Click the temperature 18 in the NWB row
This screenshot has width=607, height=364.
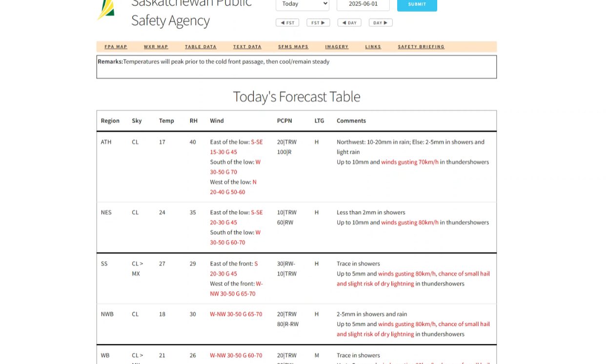[x=162, y=314]
